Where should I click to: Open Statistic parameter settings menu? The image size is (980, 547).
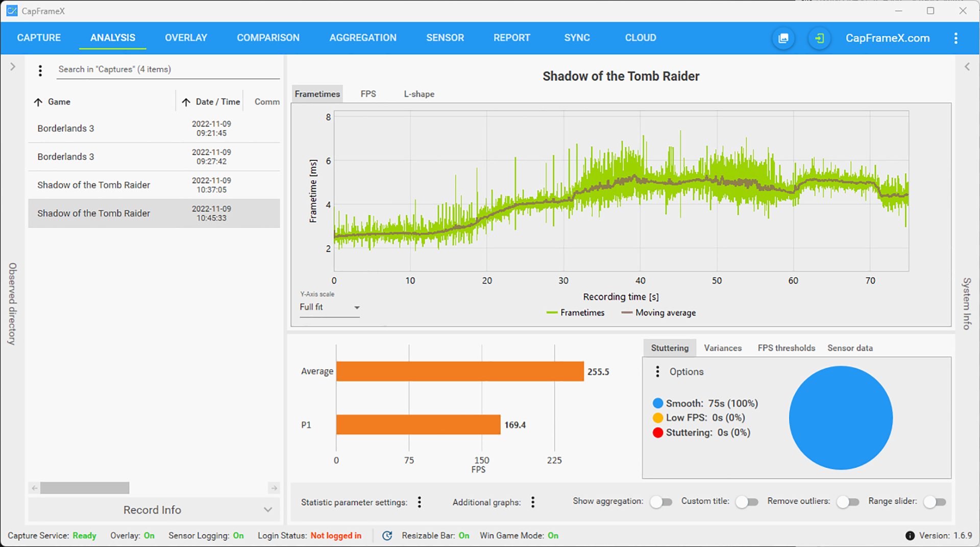[419, 502]
